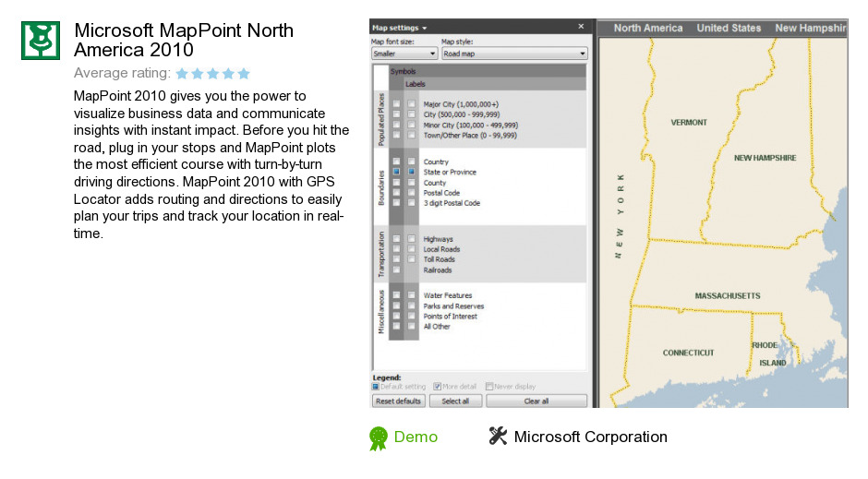Viewport: 868px width, 479px height.
Task: Click the Symbols column header
Action: [x=403, y=71]
